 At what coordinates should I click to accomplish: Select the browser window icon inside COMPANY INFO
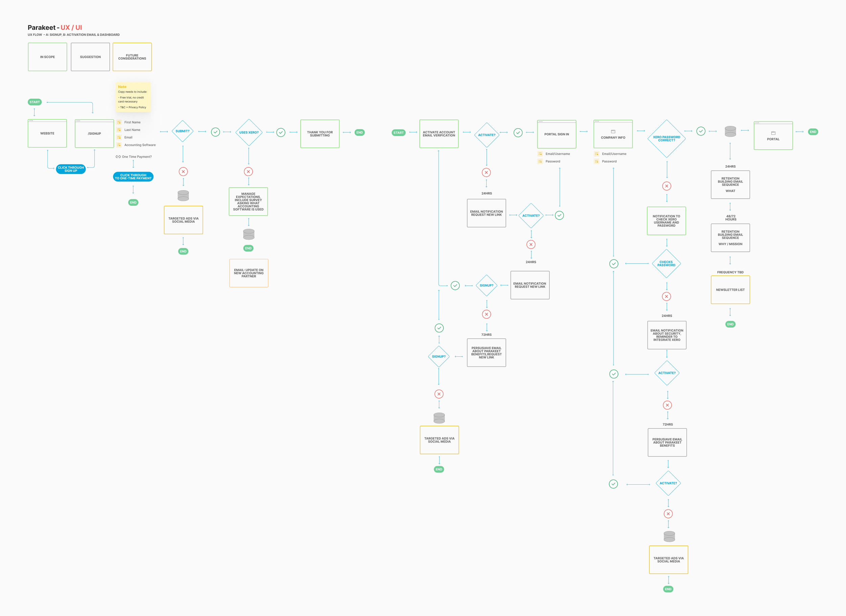pyautogui.click(x=613, y=131)
